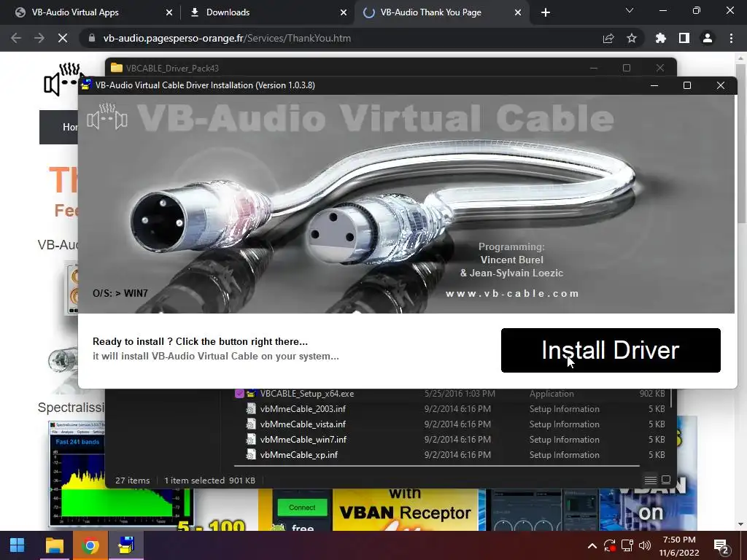747x560 pixels.
Task: Toggle the Chrome side panel
Action: pyautogui.click(x=684, y=38)
